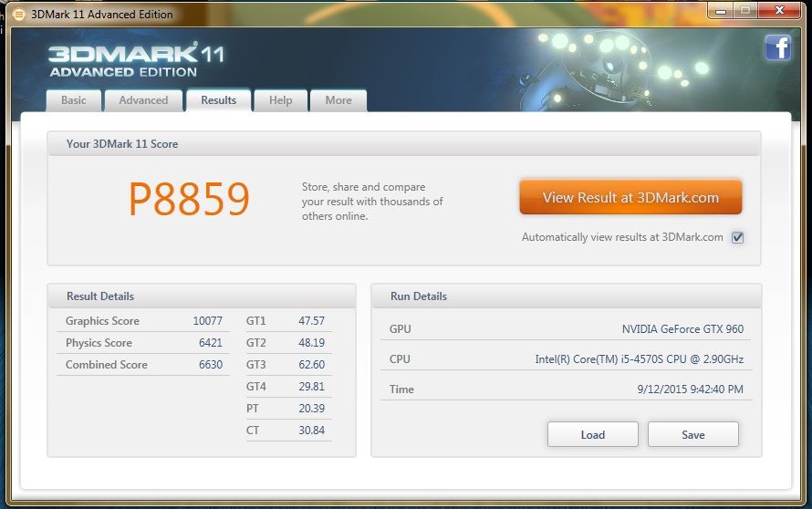This screenshot has width=812, height=509.
Task: Open the Basic tab
Action: coord(74,100)
